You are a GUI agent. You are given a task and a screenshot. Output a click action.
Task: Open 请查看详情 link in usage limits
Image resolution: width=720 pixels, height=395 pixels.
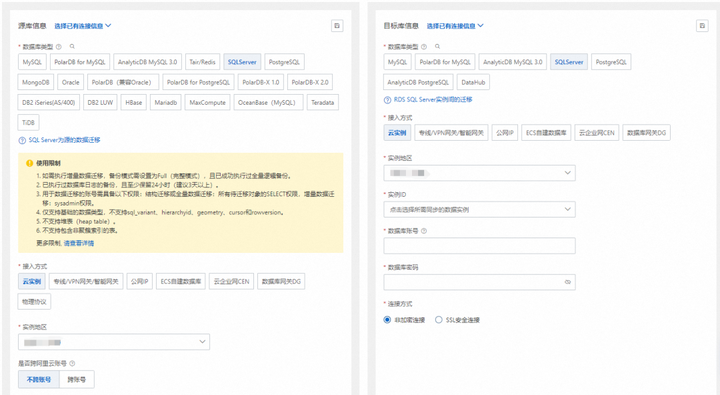coord(79,243)
